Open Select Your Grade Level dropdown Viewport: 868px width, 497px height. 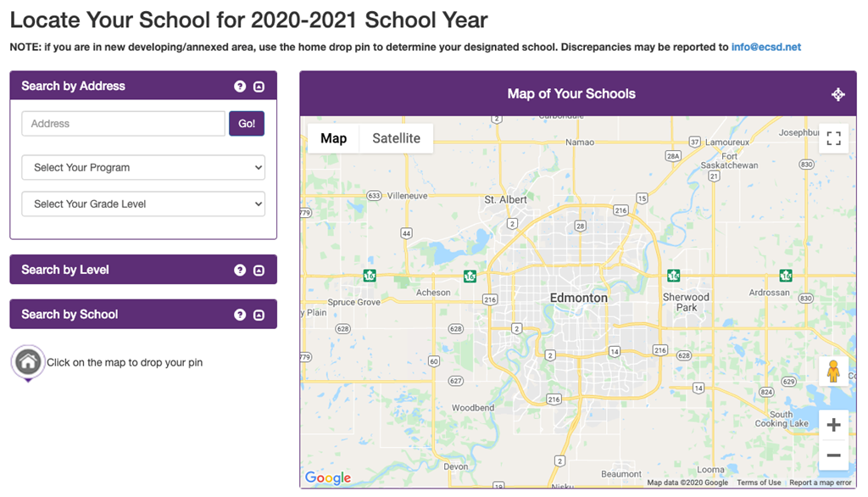(x=143, y=204)
